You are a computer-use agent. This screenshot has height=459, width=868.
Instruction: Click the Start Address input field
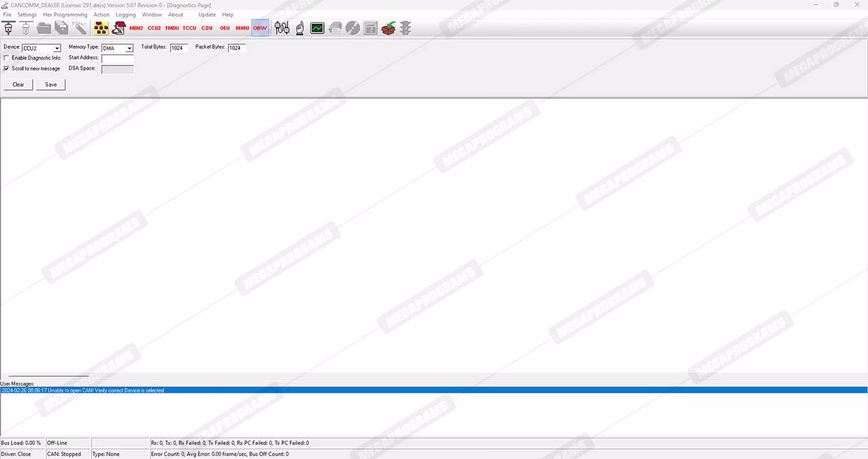pos(118,58)
